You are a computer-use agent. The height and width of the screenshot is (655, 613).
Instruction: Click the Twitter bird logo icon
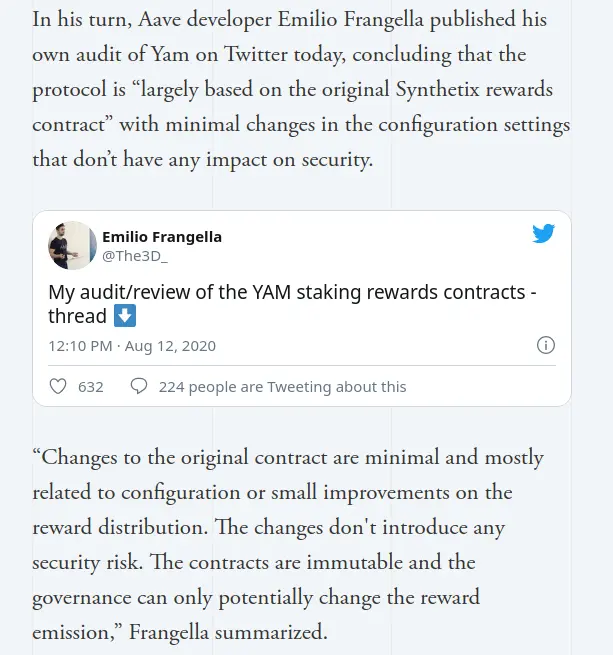coord(543,233)
